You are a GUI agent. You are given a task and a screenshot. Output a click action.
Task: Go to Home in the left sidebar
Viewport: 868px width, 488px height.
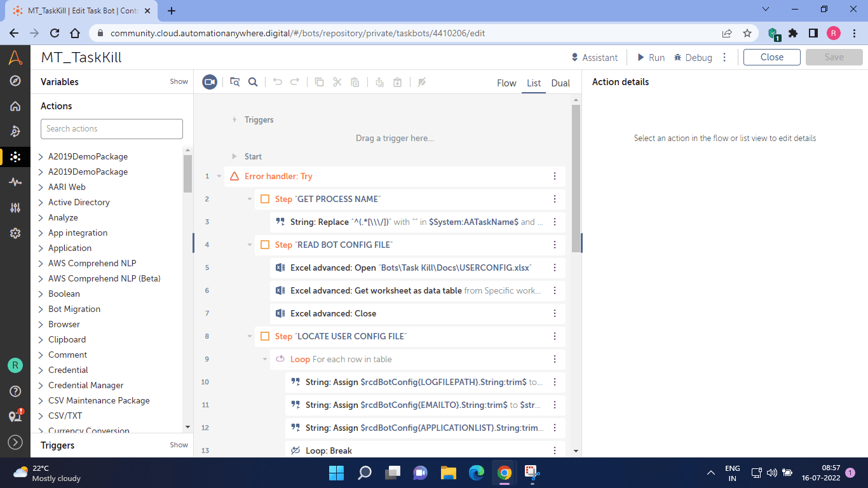[15, 106]
